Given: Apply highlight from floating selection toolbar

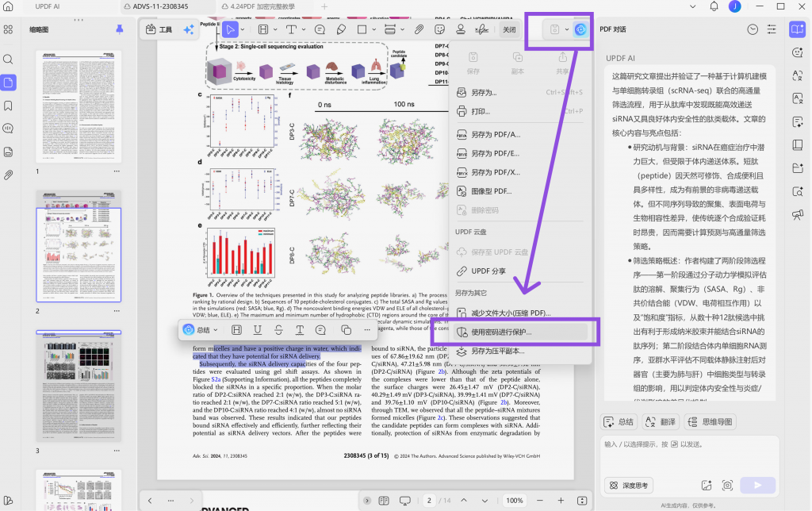Looking at the screenshot, I should pos(236,330).
